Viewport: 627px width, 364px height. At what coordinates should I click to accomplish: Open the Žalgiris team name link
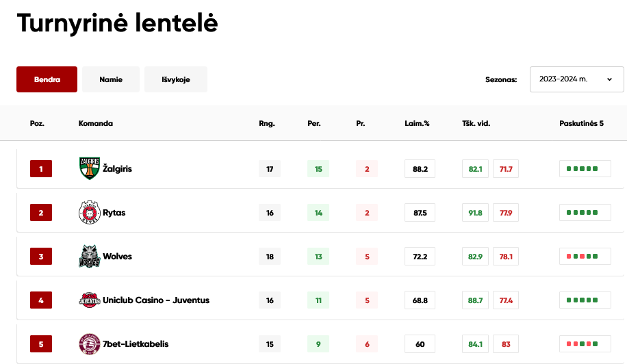[x=117, y=168]
